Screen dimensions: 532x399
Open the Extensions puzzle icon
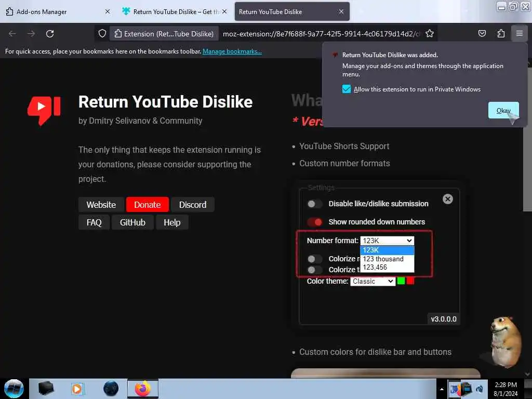coord(501,34)
